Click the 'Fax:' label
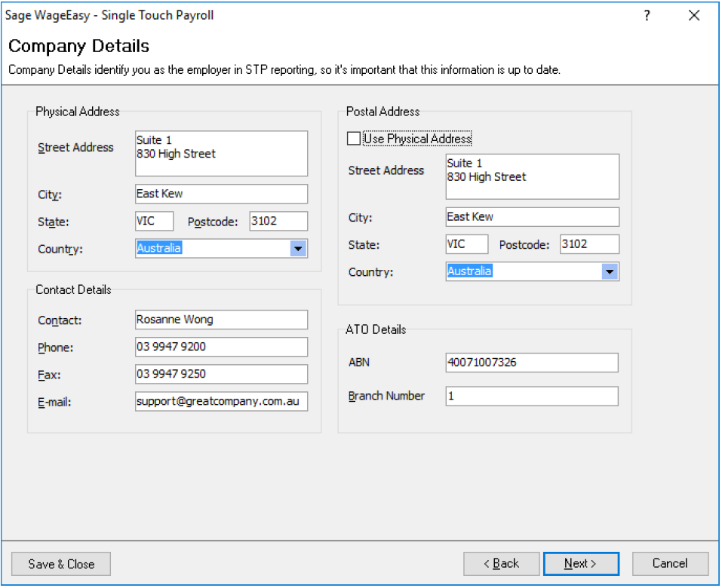Screen dimensions: 722x588 tap(49, 375)
